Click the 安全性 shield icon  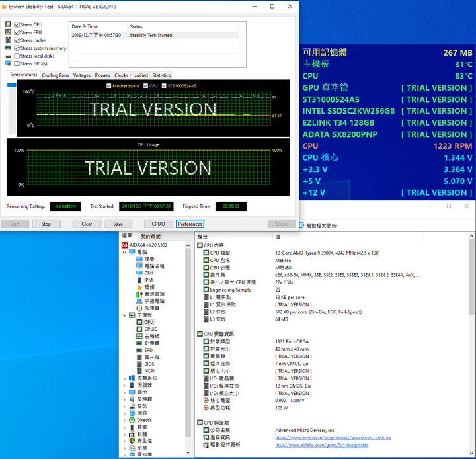click(x=132, y=440)
